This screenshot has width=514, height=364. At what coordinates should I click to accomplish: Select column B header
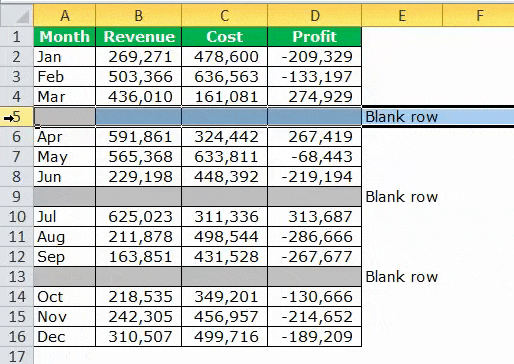click(138, 15)
